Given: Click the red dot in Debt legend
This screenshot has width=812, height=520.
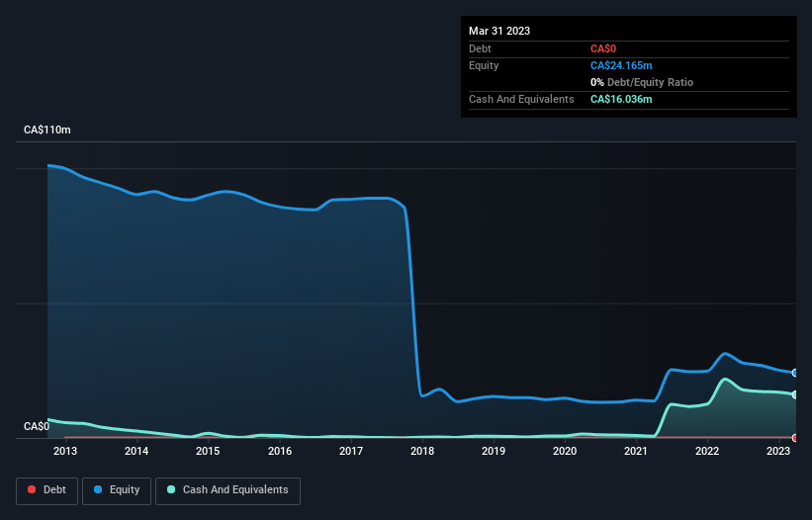Looking at the screenshot, I should [x=32, y=489].
